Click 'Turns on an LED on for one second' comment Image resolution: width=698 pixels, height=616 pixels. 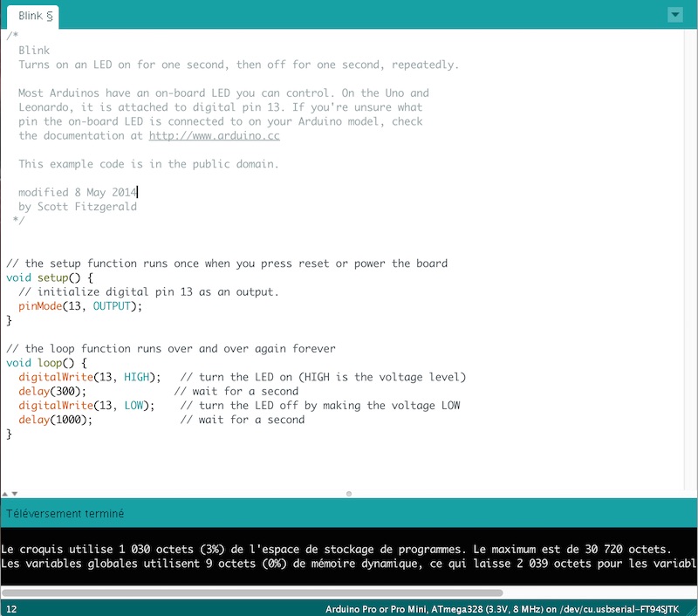[238, 65]
